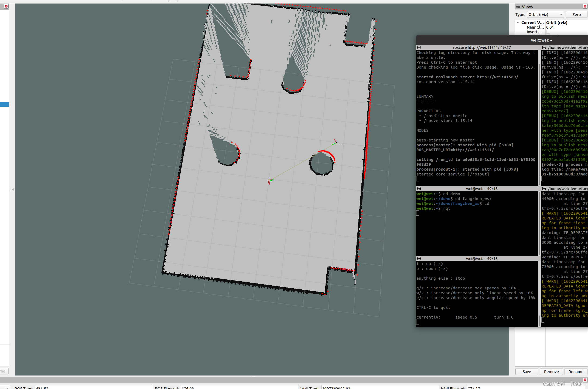Click split icon of the roscore terminal pane
This screenshot has width=588, height=389.
coord(419,48)
